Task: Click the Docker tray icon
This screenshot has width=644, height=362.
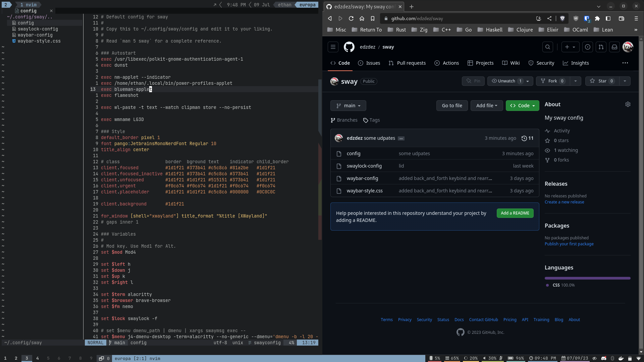Action: pyautogui.click(x=621, y=358)
